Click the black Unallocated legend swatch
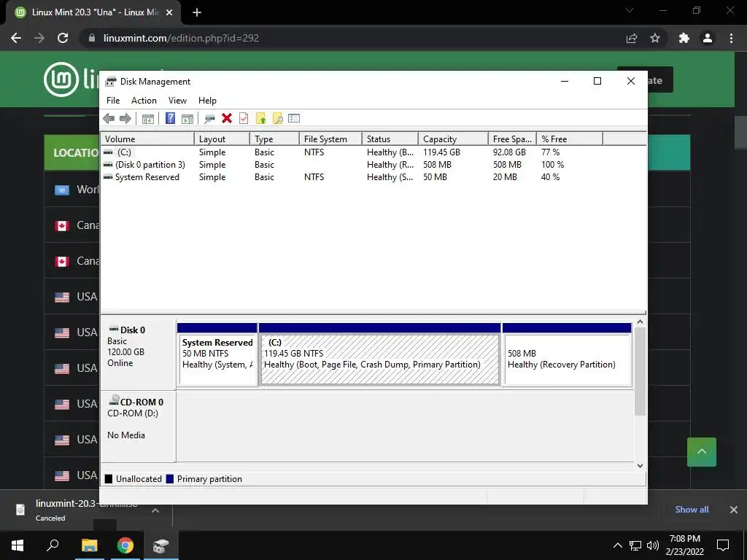The width and height of the screenshot is (747, 560). coord(109,479)
